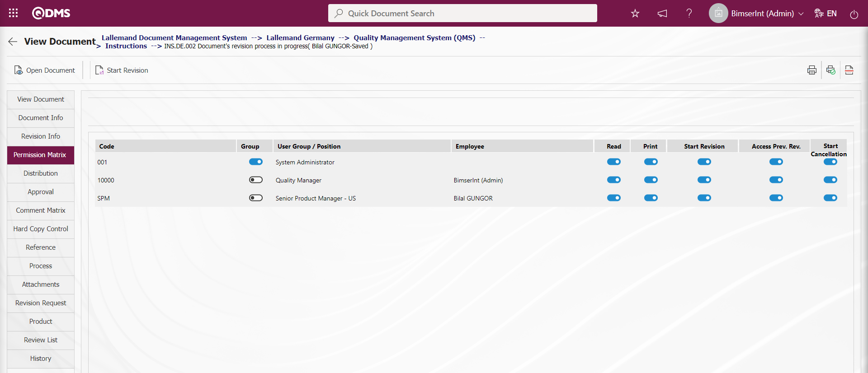Follow Lallemand Document Management System breadcrumb
The image size is (868, 373).
click(x=174, y=38)
